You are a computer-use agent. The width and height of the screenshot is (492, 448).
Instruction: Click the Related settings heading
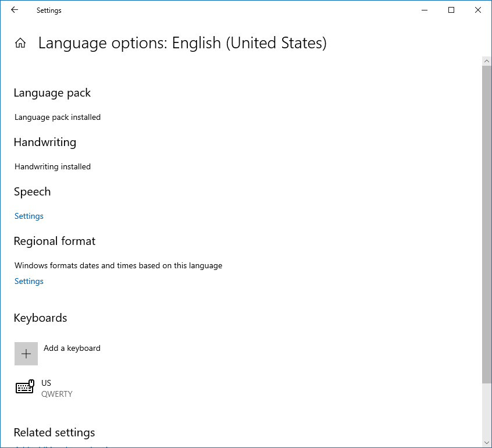click(54, 433)
